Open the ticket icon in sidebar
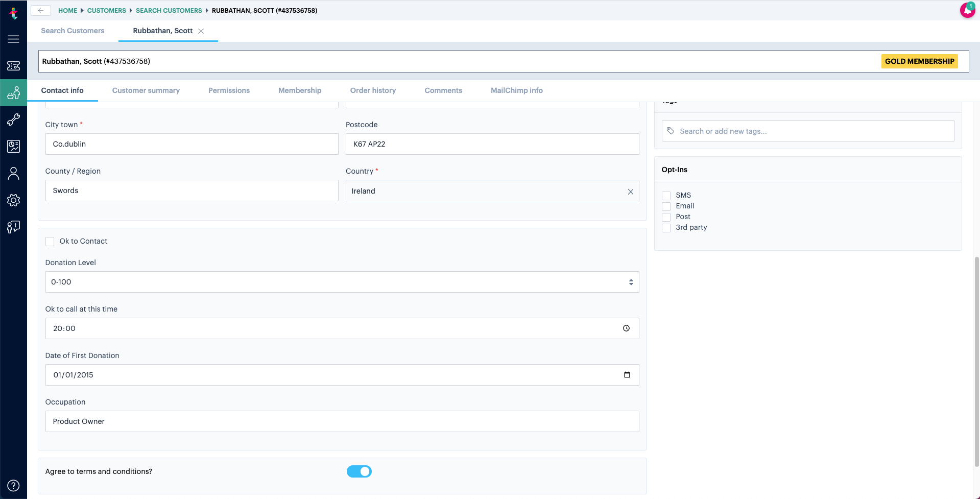980x499 pixels. pos(13,66)
